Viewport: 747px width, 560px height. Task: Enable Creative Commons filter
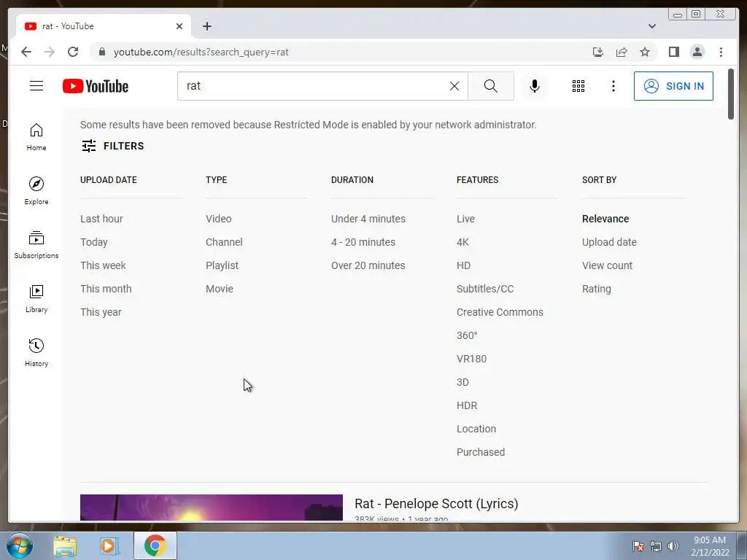tap(500, 312)
